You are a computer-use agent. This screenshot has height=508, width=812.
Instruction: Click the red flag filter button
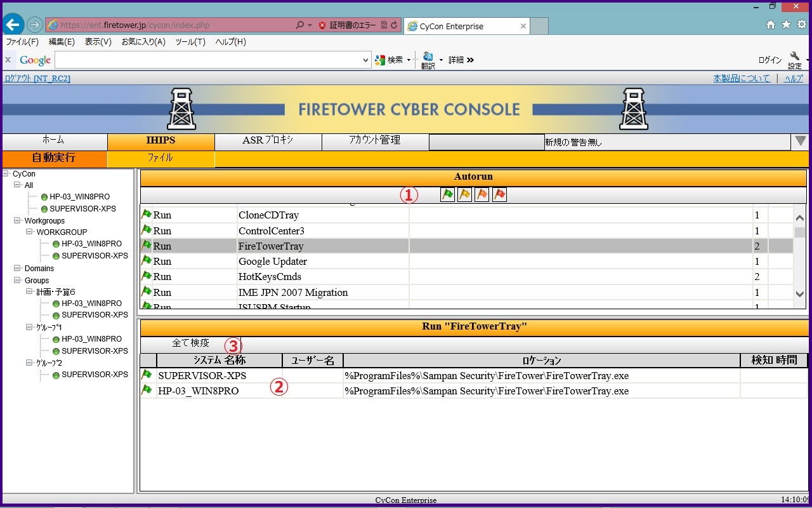click(499, 195)
